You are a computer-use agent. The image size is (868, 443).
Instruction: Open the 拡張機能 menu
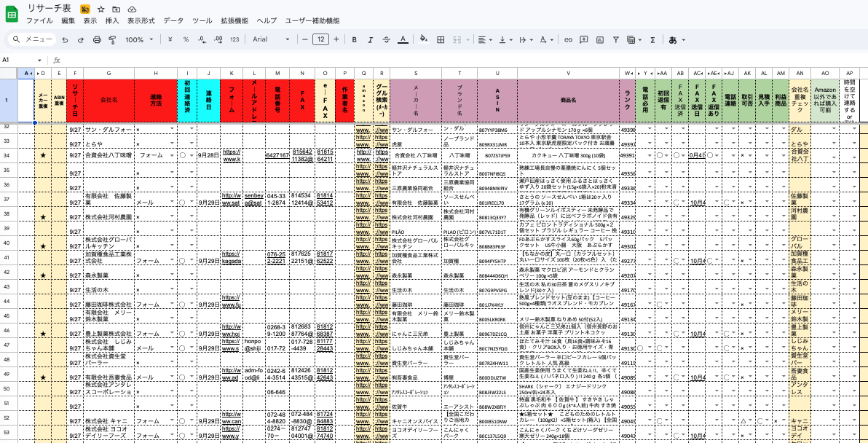(x=234, y=21)
